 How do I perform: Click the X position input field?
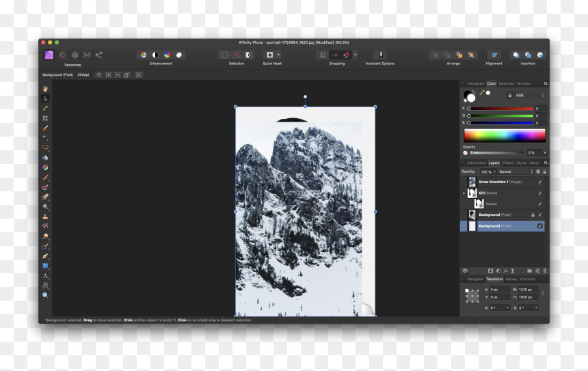click(x=500, y=290)
